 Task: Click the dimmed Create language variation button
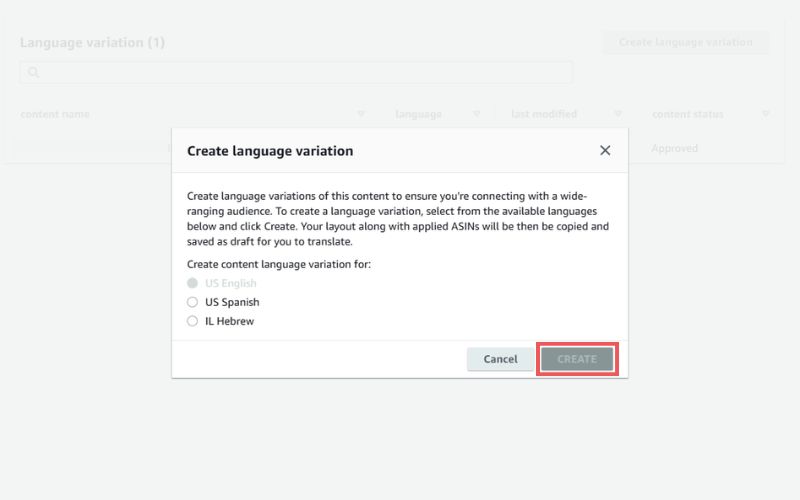(x=686, y=42)
